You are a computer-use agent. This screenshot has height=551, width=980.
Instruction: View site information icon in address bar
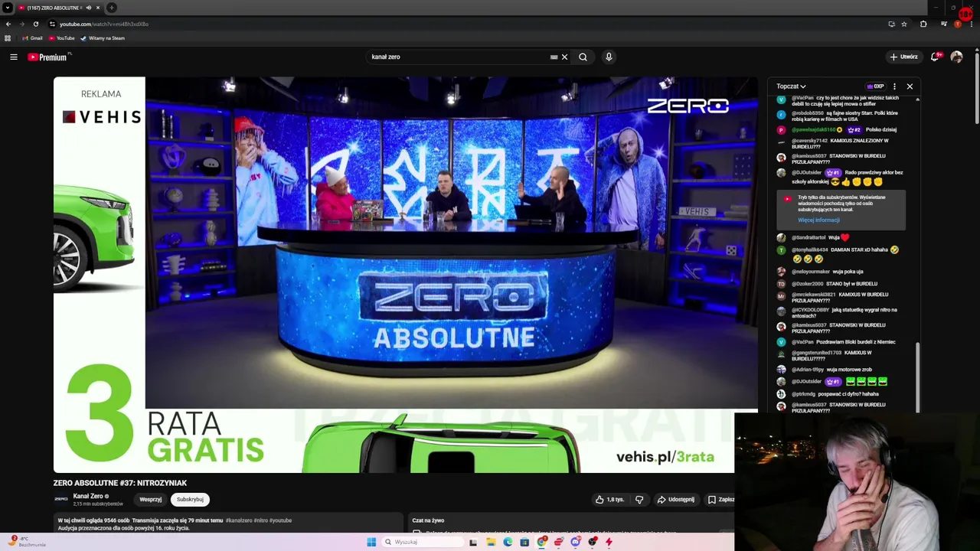point(52,24)
